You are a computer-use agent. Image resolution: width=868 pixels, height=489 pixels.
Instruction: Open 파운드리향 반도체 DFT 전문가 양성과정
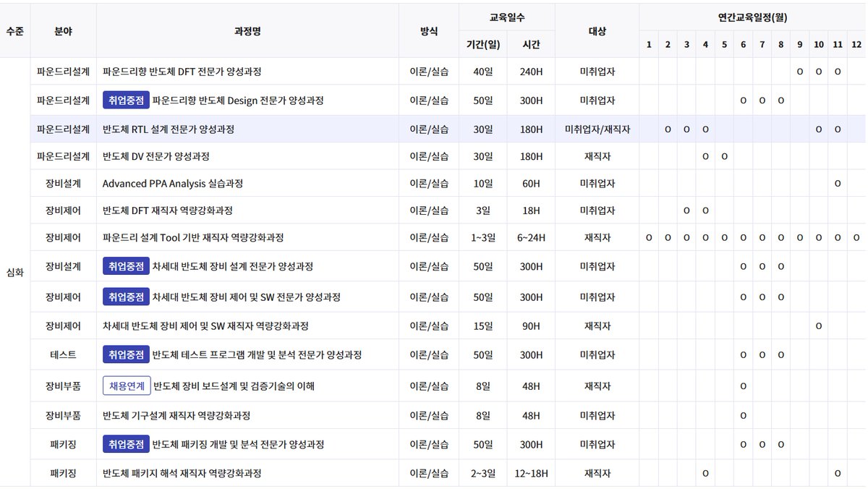pyautogui.click(x=182, y=72)
